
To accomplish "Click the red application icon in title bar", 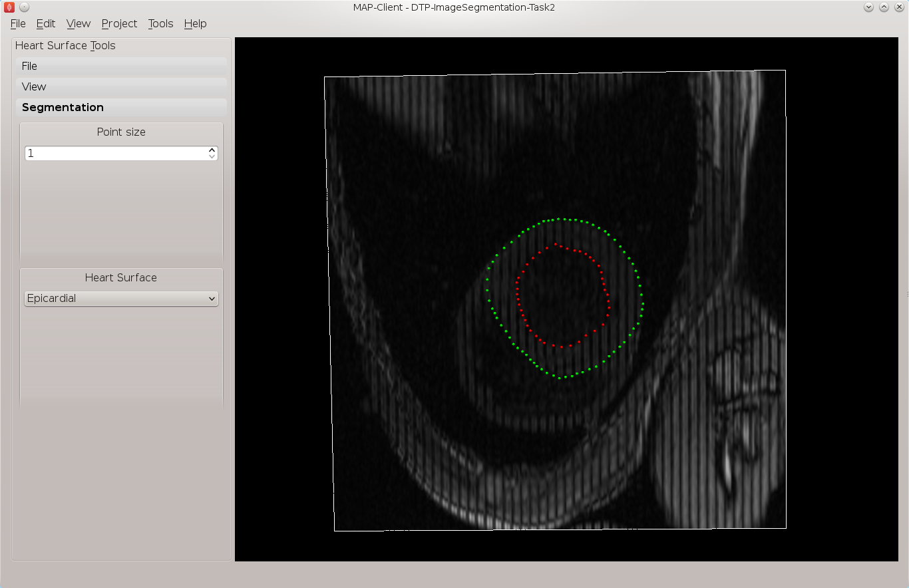I will coord(9,7).
